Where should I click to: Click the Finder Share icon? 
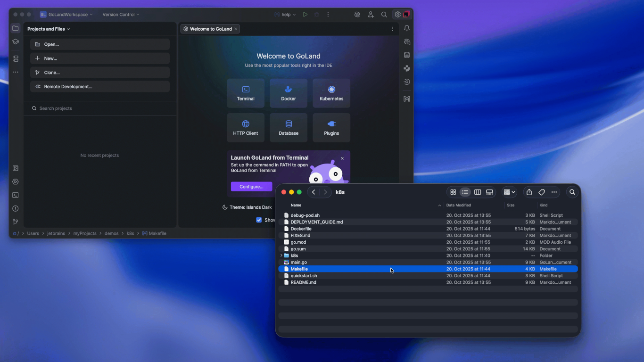click(529, 192)
